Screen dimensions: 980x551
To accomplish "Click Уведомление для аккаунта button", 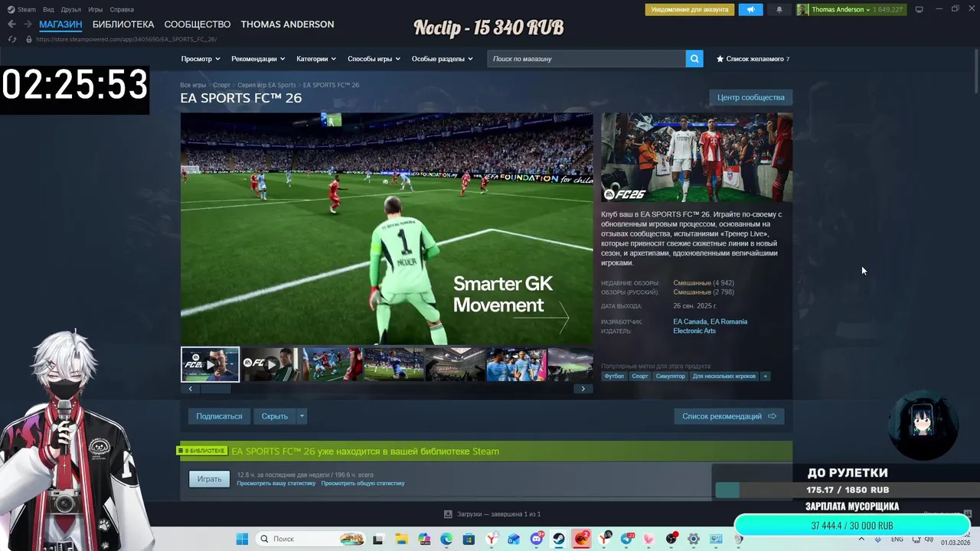I will 690,10.
